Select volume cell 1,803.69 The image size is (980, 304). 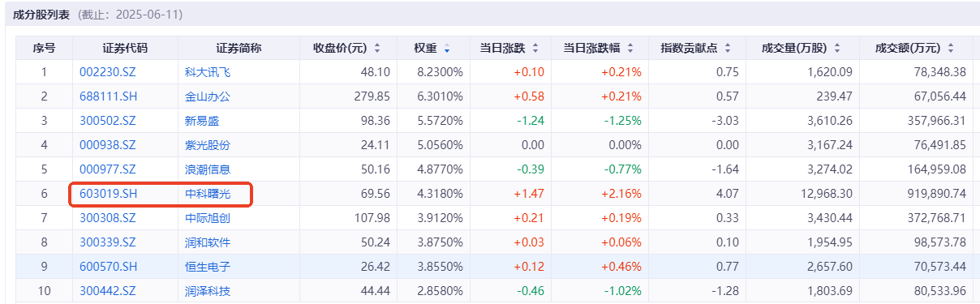point(831,291)
